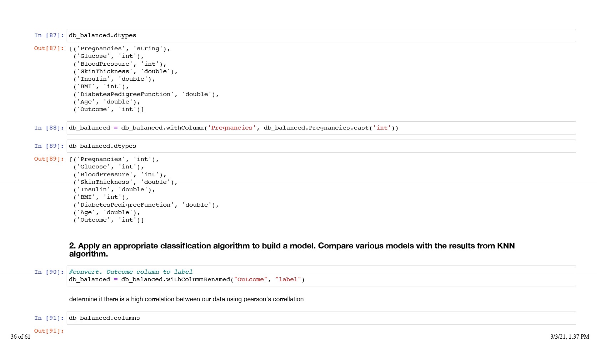Viewport: 600px width, 364px height.
Task: Click the In [87] db_balanced.dtypes code cell
Action: [x=321, y=36]
